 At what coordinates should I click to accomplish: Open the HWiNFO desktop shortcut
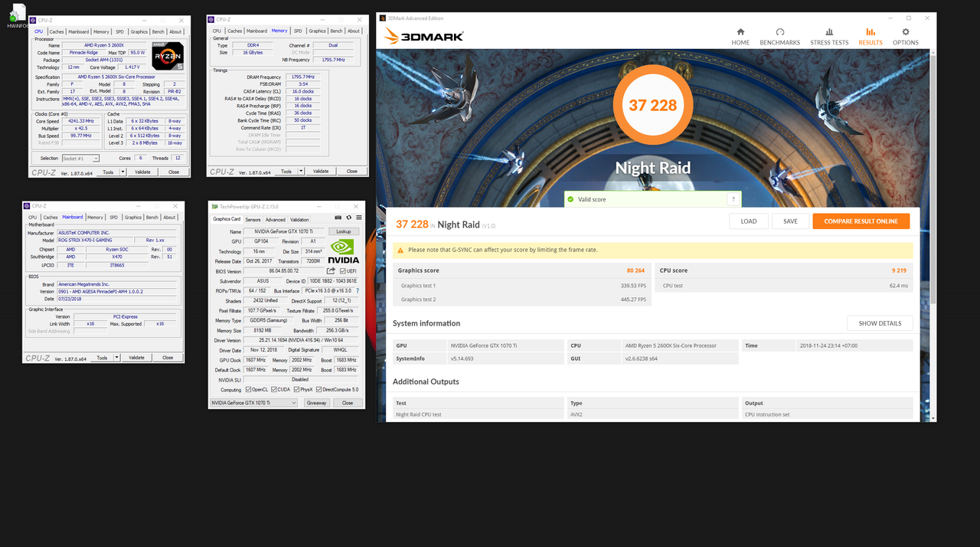click(x=18, y=16)
